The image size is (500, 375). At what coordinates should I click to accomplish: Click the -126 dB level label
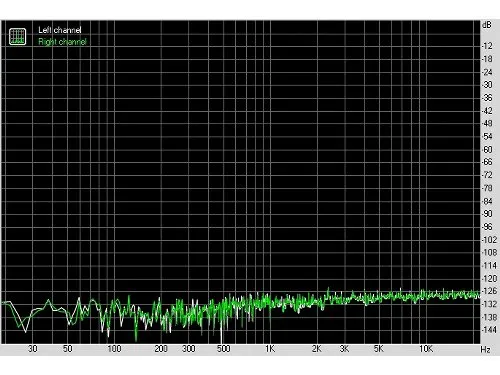coord(489,291)
